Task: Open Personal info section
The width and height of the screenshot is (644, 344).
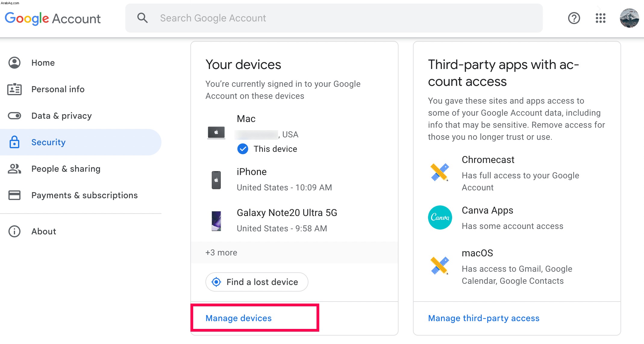Action: [81, 89]
